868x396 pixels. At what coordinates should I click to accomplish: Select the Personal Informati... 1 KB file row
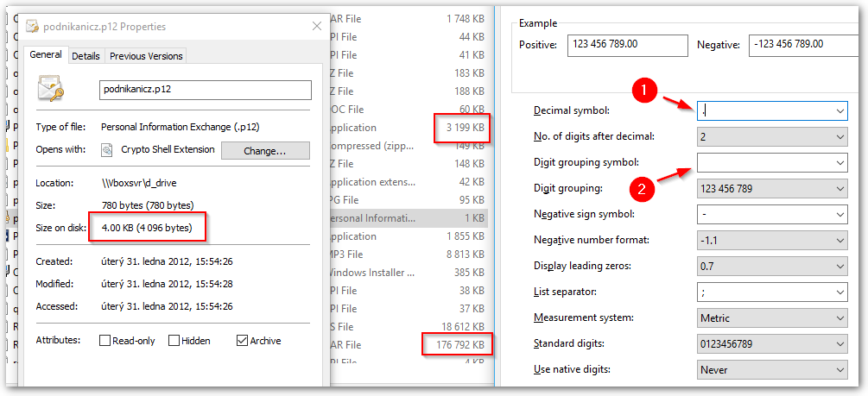tap(409, 218)
